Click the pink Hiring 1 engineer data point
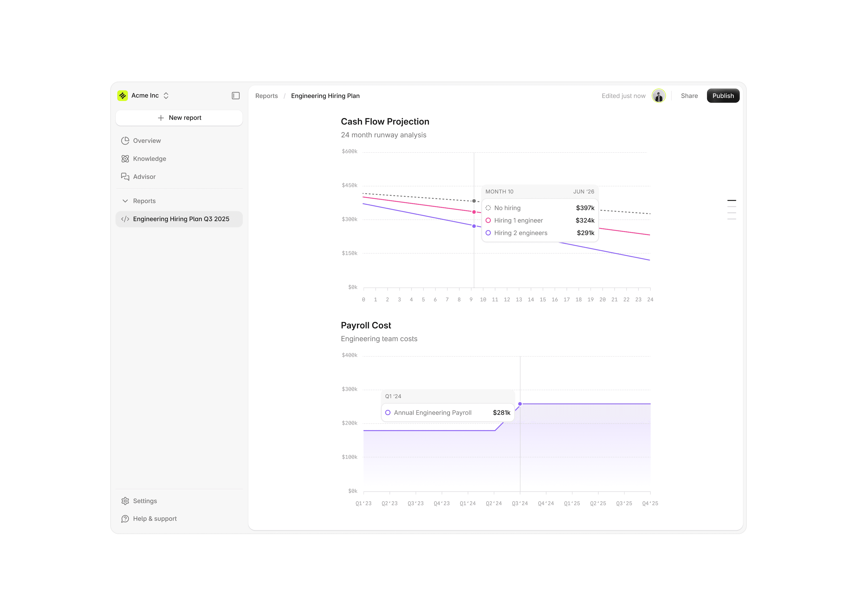This screenshot has height=616, width=857. [x=474, y=212]
